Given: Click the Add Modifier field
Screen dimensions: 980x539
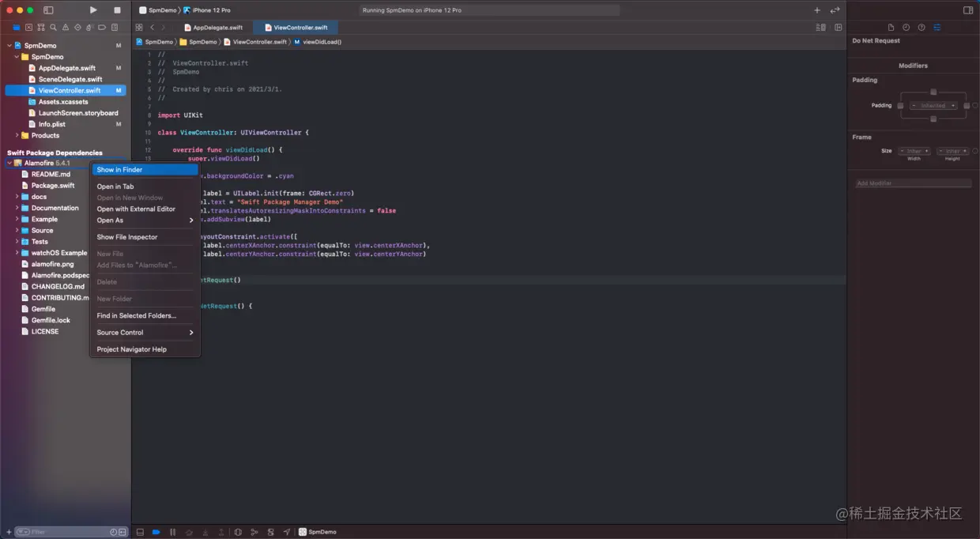Looking at the screenshot, I should [913, 183].
